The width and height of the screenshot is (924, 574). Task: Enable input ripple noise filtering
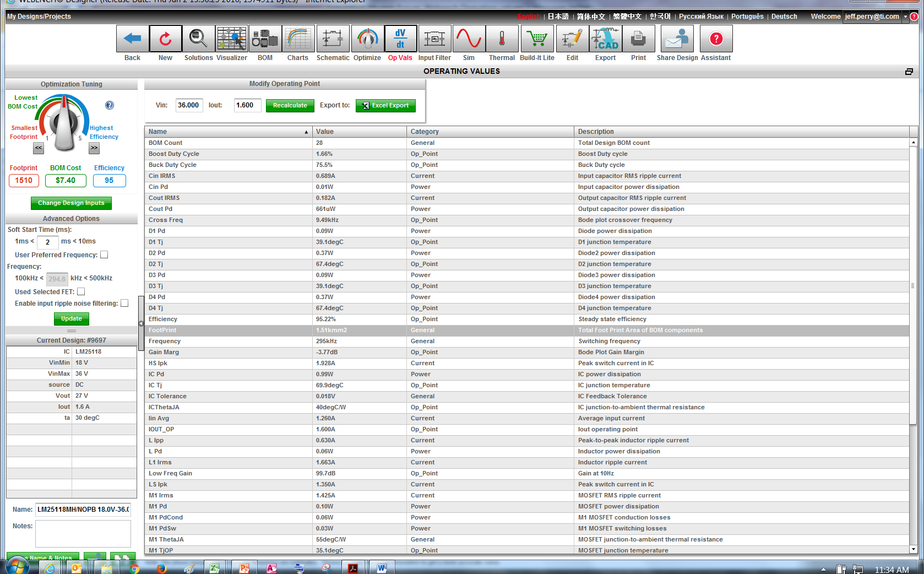124,304
